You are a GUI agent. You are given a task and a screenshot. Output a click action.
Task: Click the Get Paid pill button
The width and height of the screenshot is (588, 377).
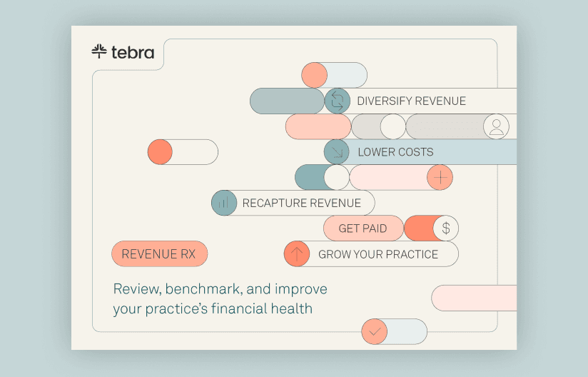pos(363,228)
